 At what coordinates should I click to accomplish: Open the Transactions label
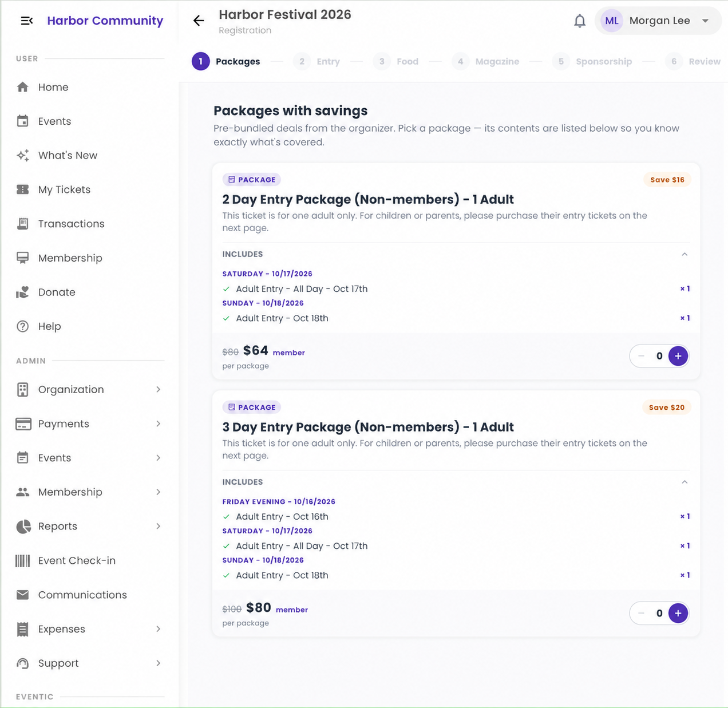coord(72,224)
